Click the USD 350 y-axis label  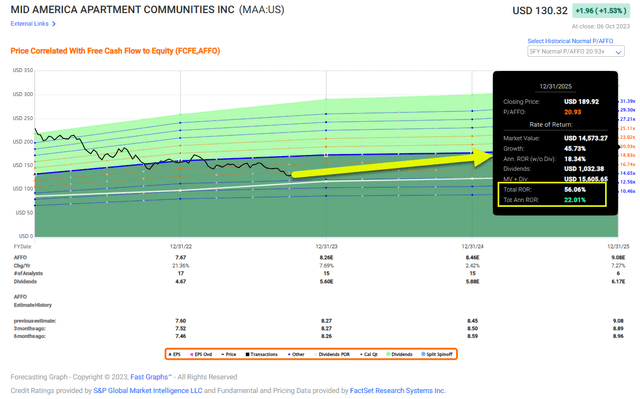point(23,70)
